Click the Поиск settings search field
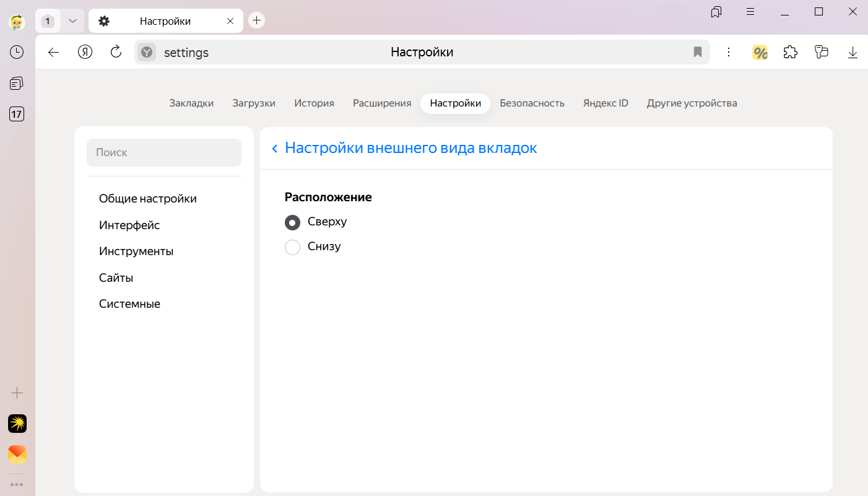 tap(164, 152)
